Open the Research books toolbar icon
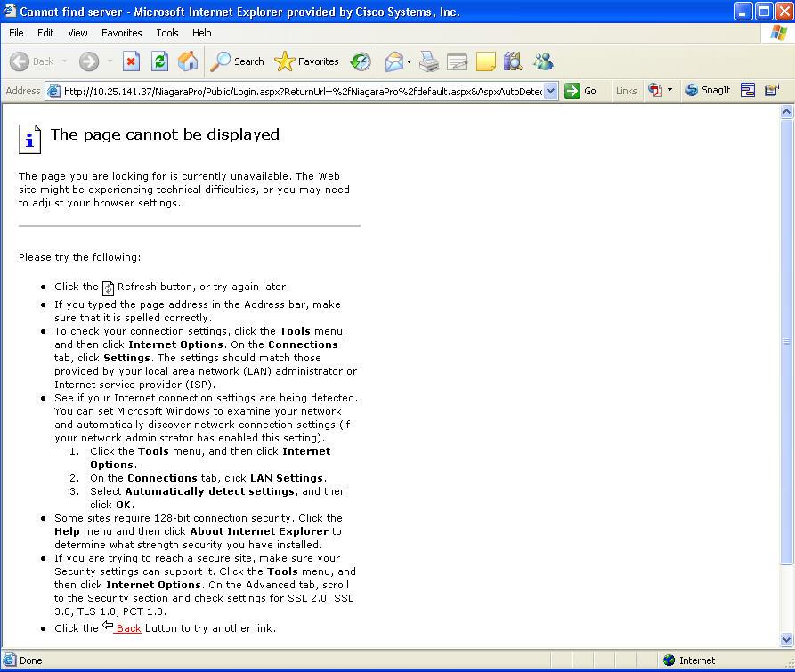This screenshot has width=795, height=672. 514,61
